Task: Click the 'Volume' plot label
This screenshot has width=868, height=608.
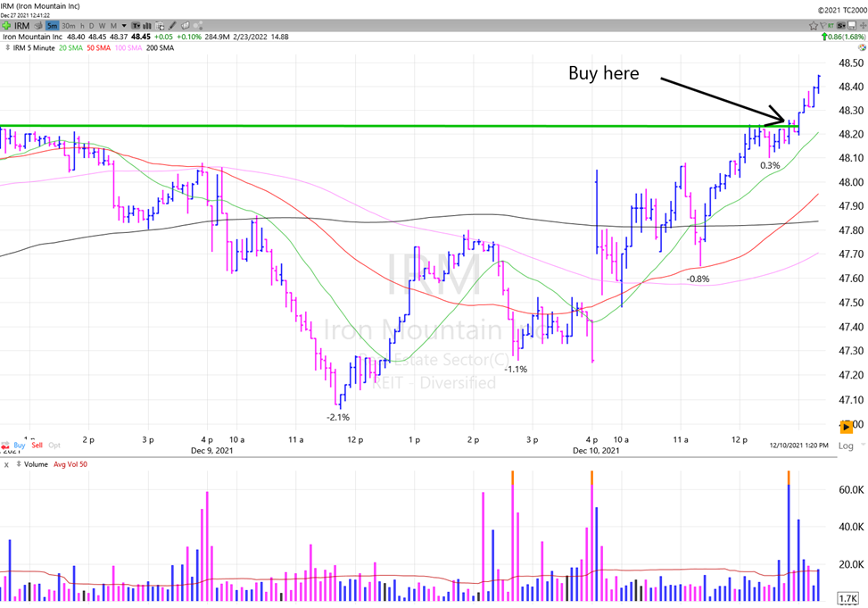Action: (36, 464)
